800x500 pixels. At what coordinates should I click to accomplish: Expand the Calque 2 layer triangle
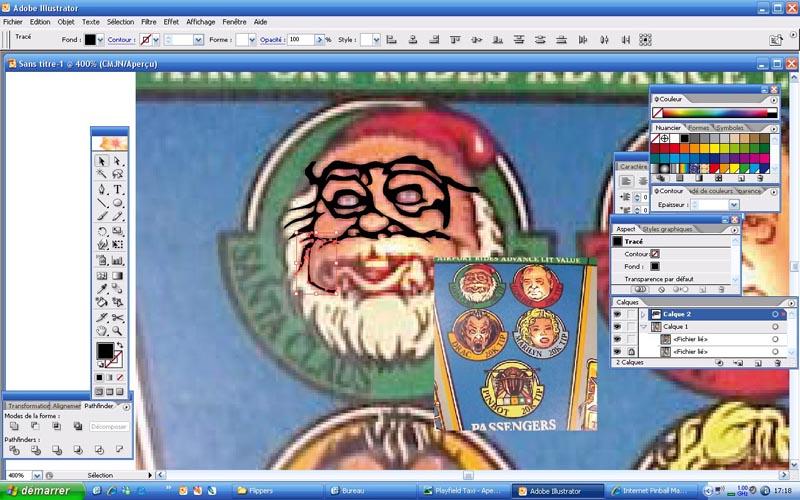click(x=643, y=314)
